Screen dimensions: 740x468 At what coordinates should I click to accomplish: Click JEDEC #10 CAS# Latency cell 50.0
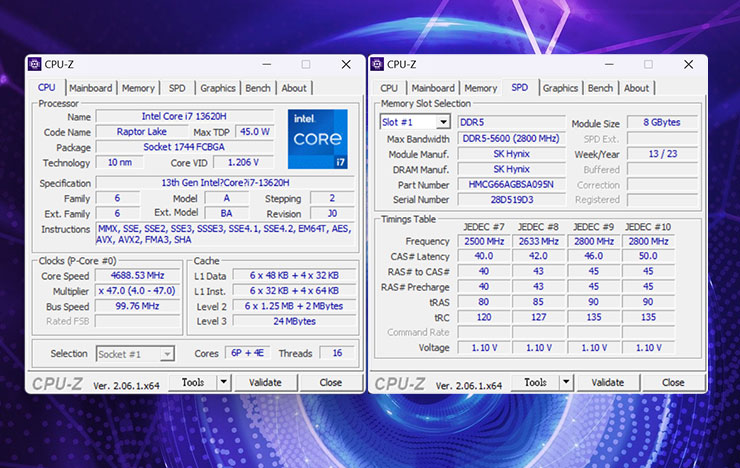648,256
